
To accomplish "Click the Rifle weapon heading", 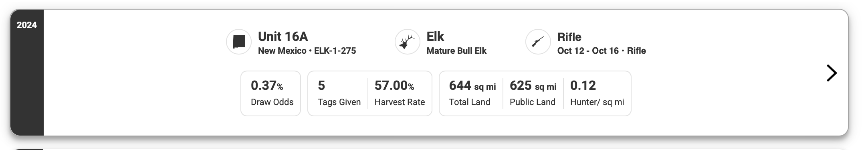I will click(569, 37).
